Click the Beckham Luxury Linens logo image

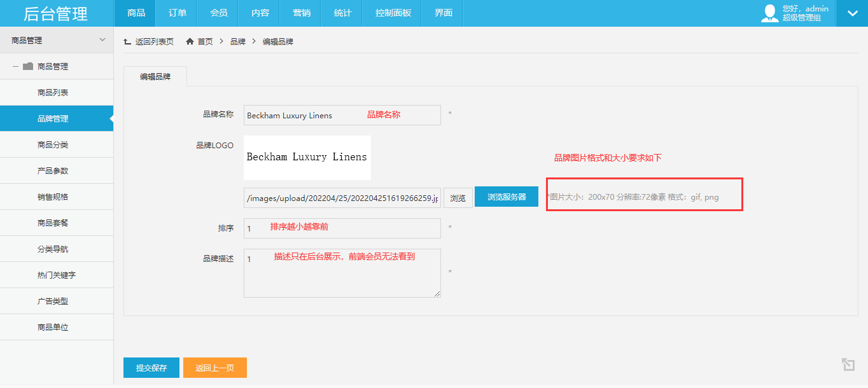307,157
